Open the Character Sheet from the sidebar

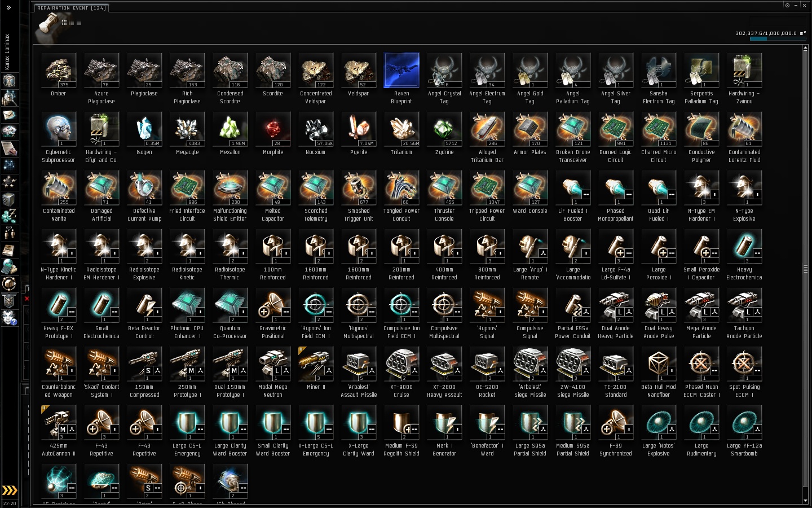(9, 81)
